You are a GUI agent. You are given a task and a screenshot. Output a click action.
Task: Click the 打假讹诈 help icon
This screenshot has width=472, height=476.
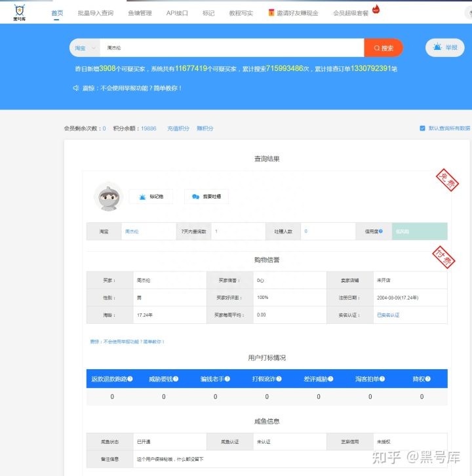click(x=279, y=379)
